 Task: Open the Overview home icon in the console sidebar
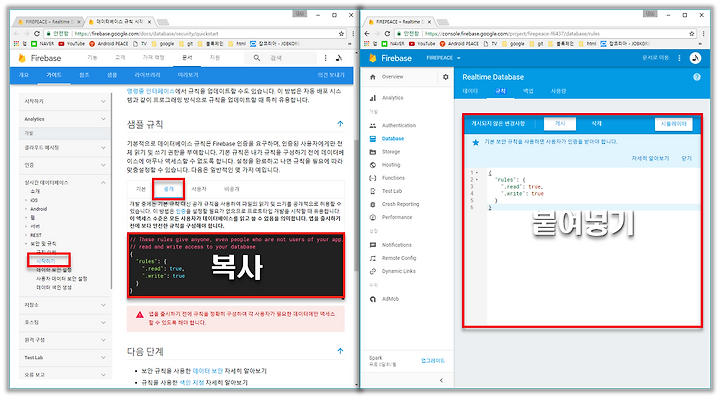[x=372, y=77]
